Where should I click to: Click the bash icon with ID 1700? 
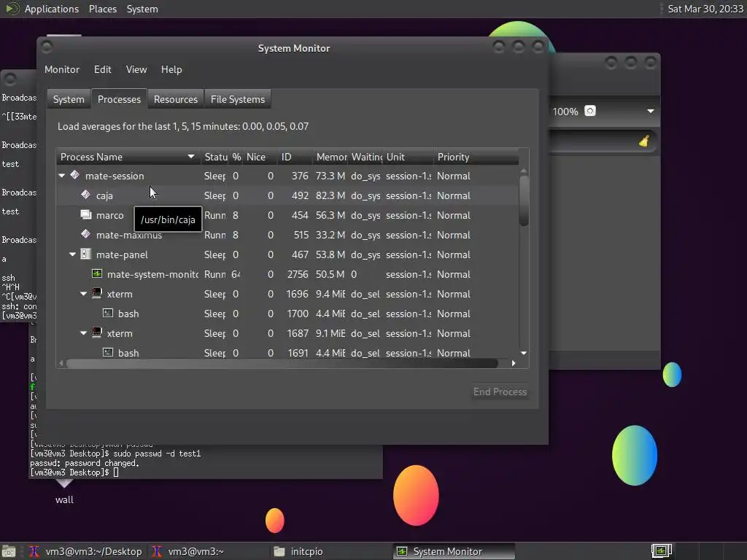point(108,314)
